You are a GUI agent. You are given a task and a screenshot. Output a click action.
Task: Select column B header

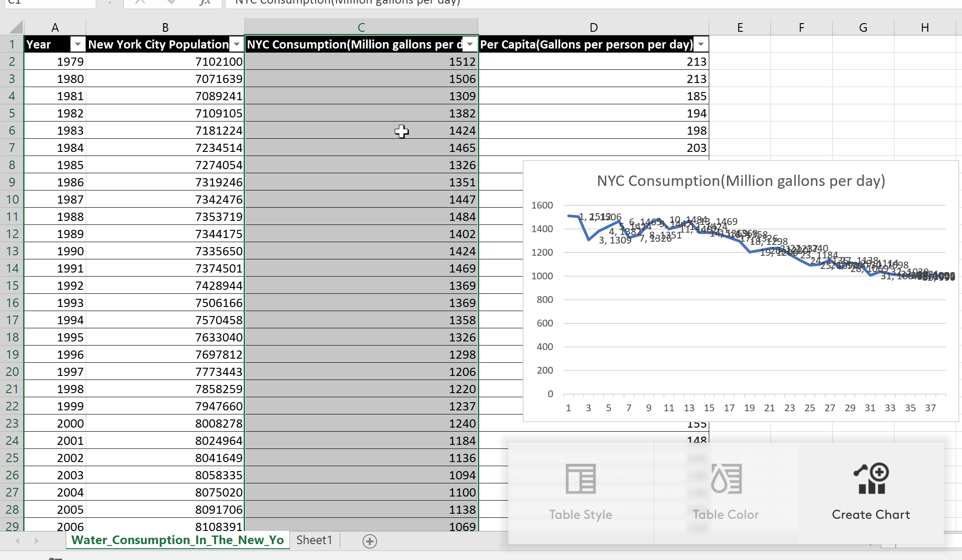(165, 27)
